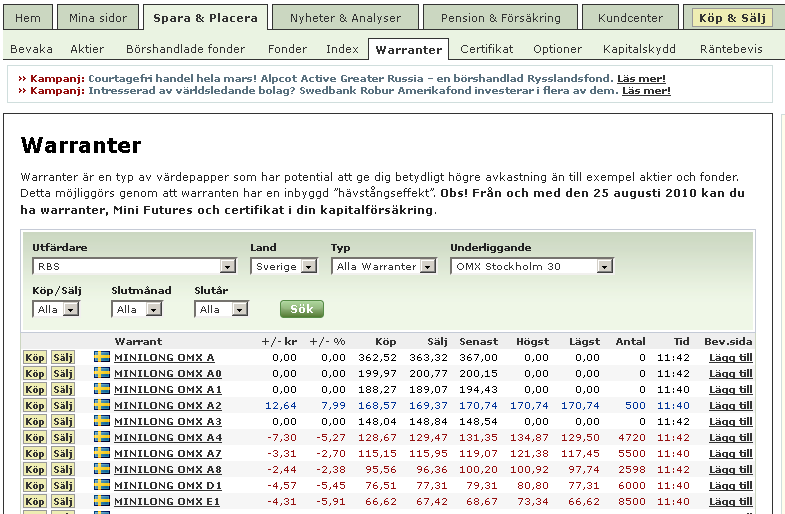The image size is (785, 514).
Task: Click Sälj button for MINILONG OMX A3
Action: pos(63,421)
